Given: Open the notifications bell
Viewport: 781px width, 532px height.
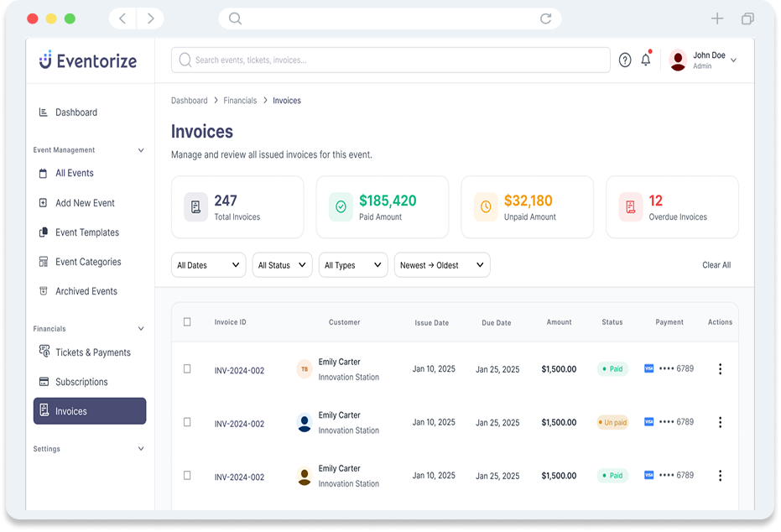Looking at the screenshot, I should (645, 60).
